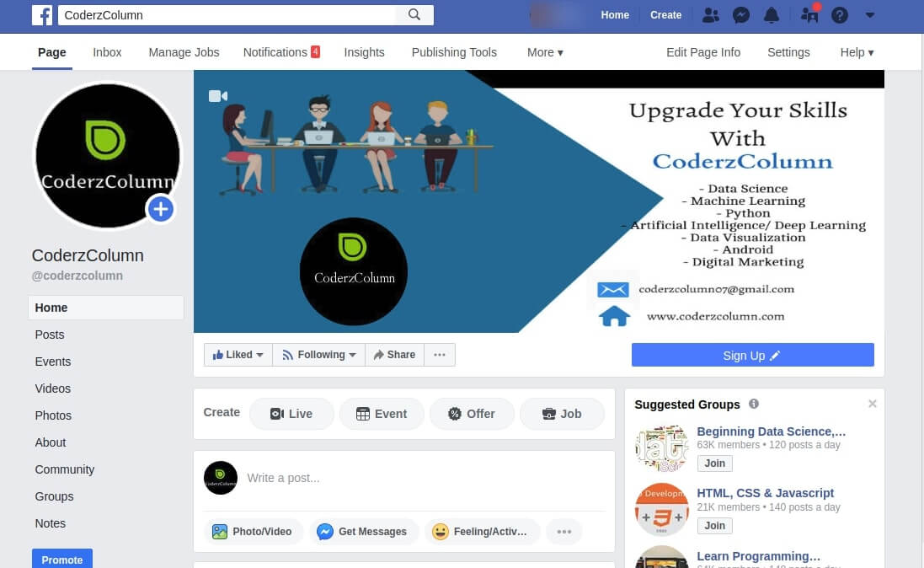Create a Job post

point(562,414)
